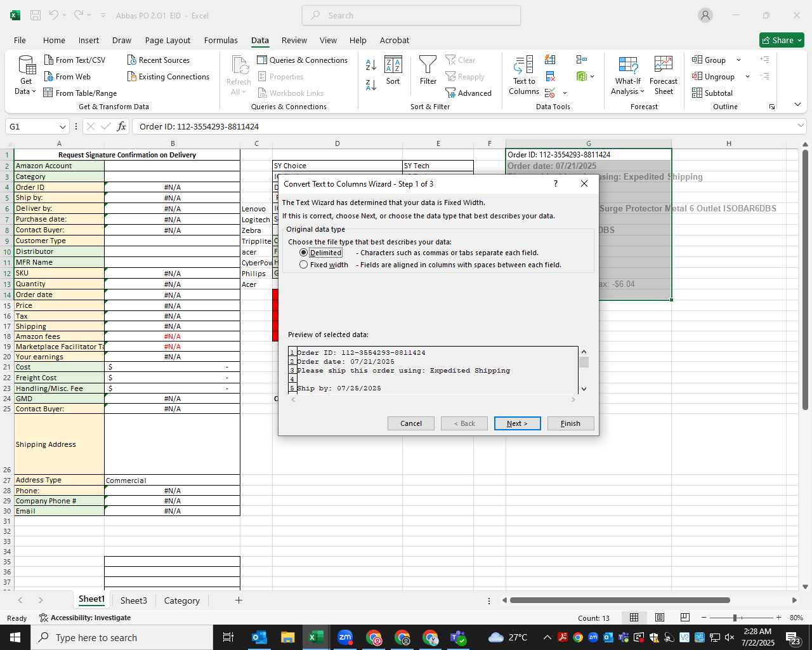Click Next in the wizard
812x650 pixels.
517,423
